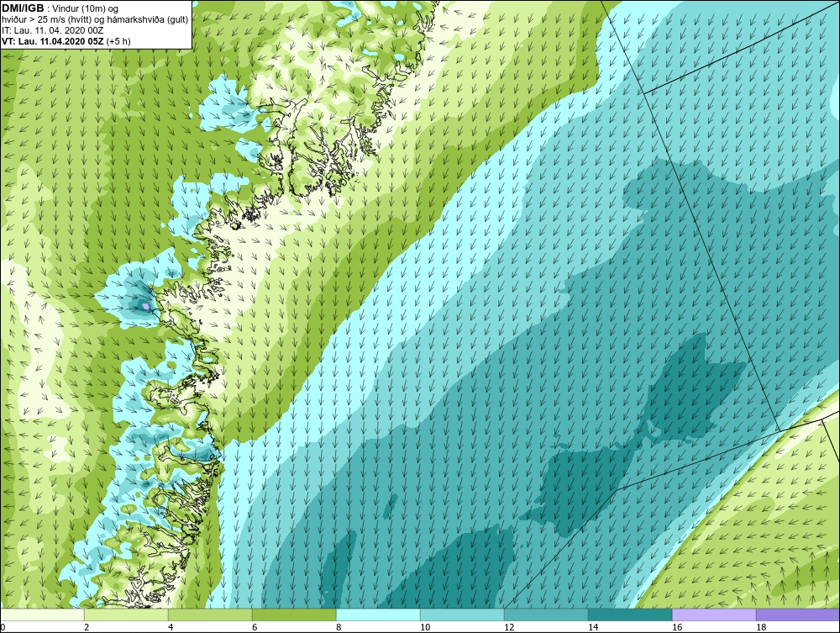Click the 6–8 m/s olive green swatch
Image resolution: width=840 pixels, height=633 pixels.
294,615
